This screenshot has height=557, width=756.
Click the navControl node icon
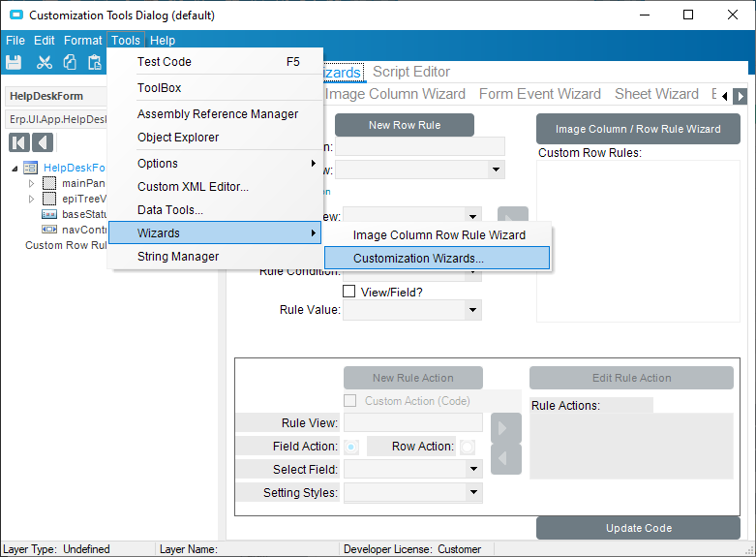pos(49,230)
